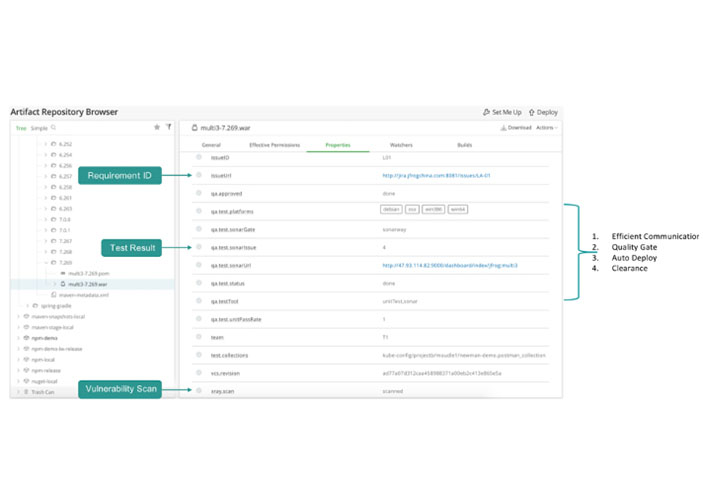Click the Set Me Up button
Viewport: 703px width, 500px height.
coord(502,113)
